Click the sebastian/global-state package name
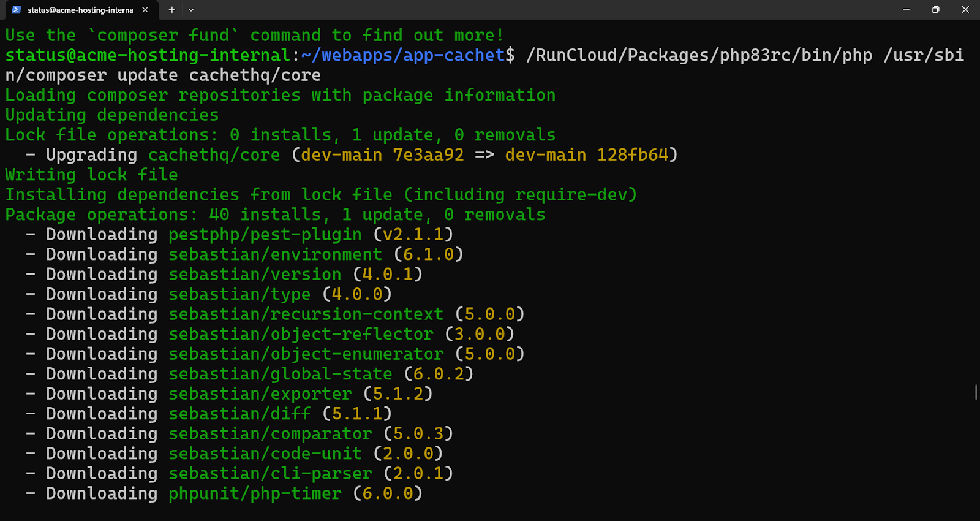The height and width of the screenshot is (521, 980). 280,374
